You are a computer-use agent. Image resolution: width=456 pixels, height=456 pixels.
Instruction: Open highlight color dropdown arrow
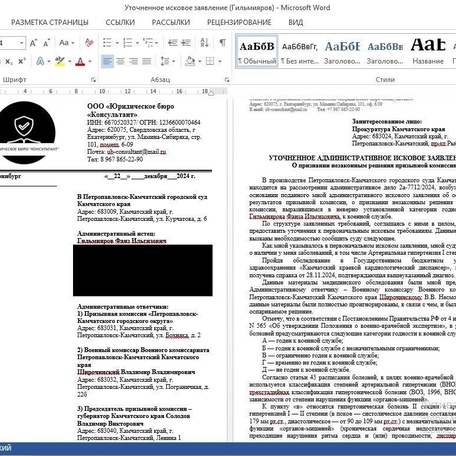(x=70, y=62)
